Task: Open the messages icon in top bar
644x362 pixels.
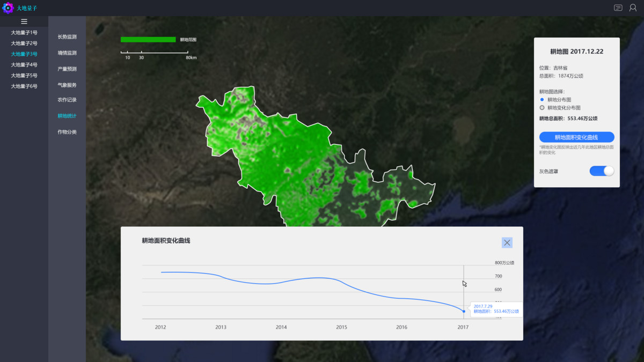Action: [x=618, y=8]
